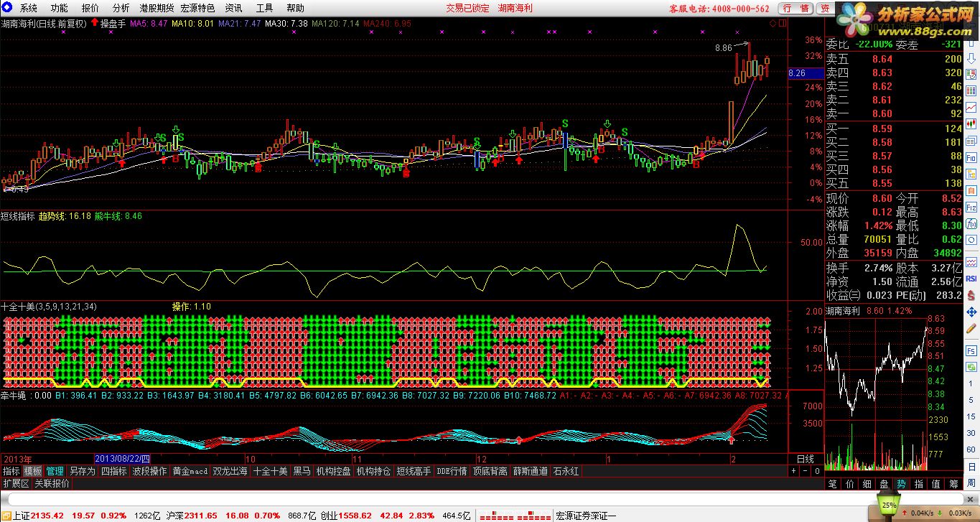Open the 资讯 menu
Image resolution: width=980 pixels, height=522 pixels.
tap(233, 8)
